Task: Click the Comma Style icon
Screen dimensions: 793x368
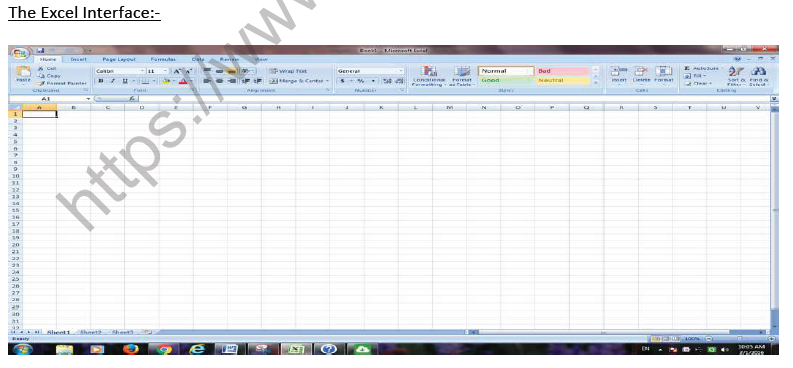Action: [373, 81]
